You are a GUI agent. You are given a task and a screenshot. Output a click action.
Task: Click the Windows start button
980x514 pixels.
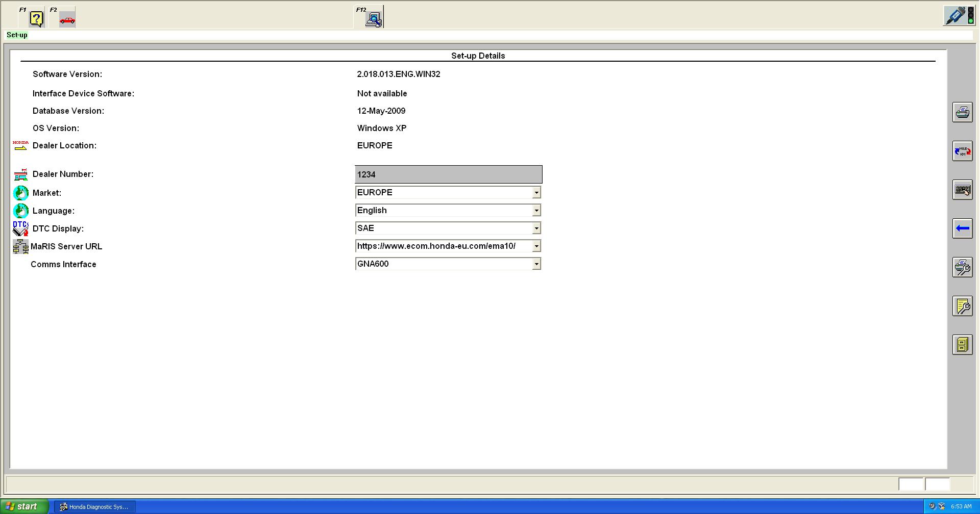coord(24,506)
